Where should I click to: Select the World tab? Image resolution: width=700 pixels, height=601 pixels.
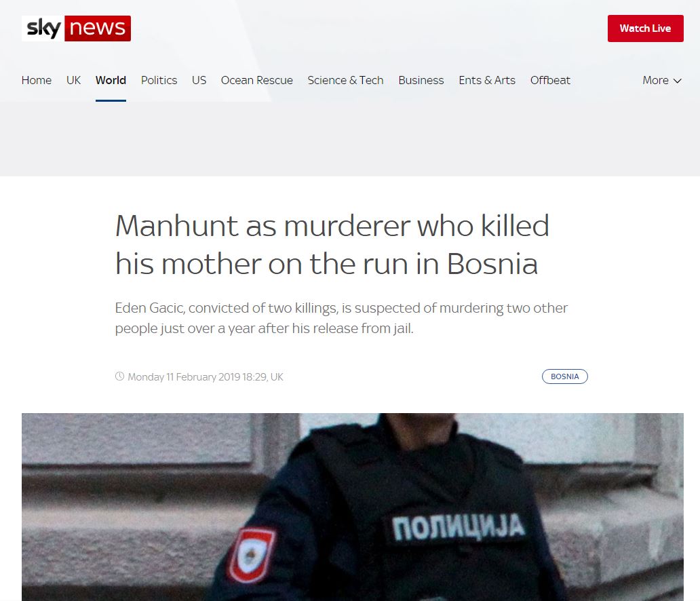pos(111,80)
